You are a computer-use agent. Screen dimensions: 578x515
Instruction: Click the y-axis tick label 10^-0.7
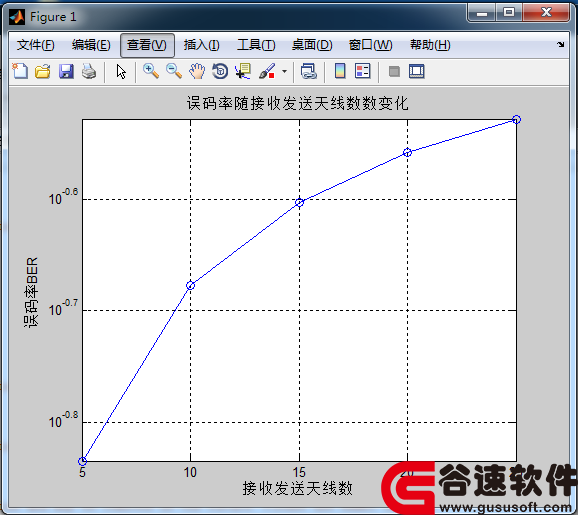(63, 308)
